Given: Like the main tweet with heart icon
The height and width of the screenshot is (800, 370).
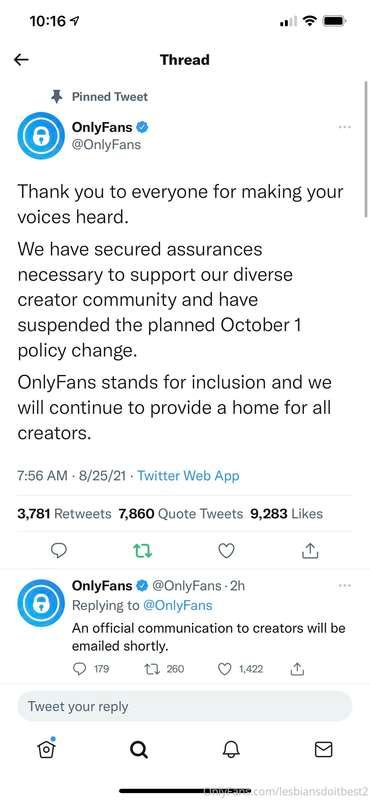Looking at the screenshot, I should pos(227,550).
